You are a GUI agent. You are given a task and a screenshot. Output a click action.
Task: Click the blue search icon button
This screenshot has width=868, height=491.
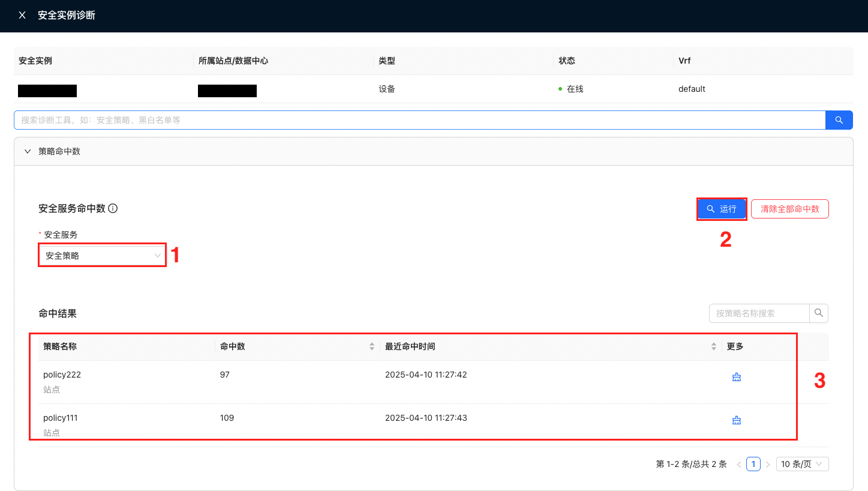(x=839, y=120)
